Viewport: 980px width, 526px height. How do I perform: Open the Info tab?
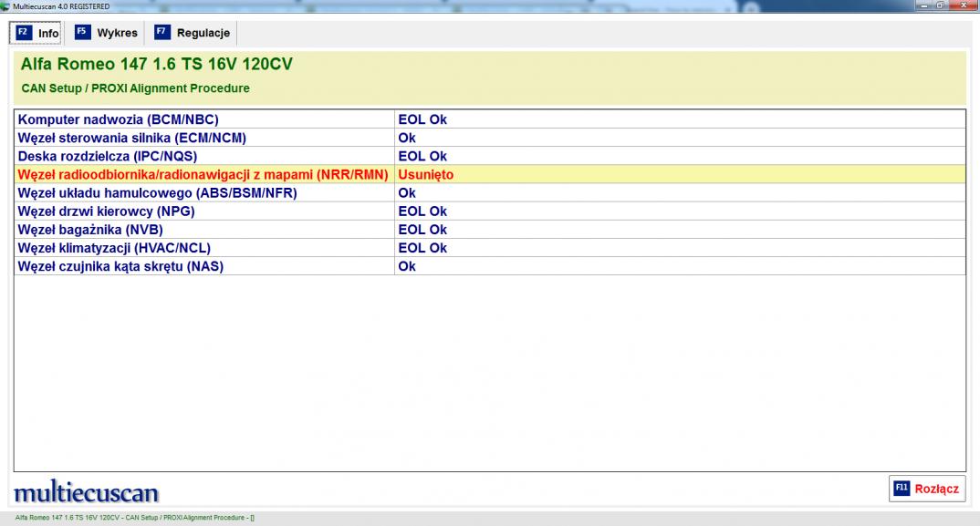point(36,33)
